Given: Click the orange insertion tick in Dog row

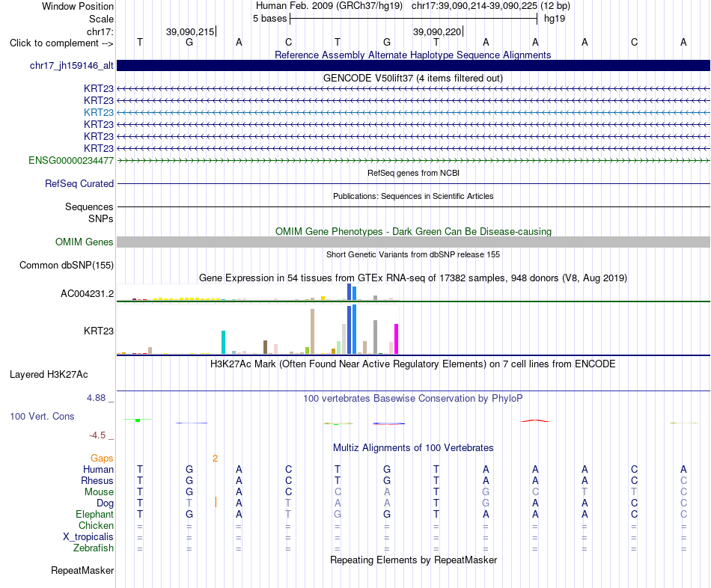Looking at the screenshot, I should tap(216, 502).
